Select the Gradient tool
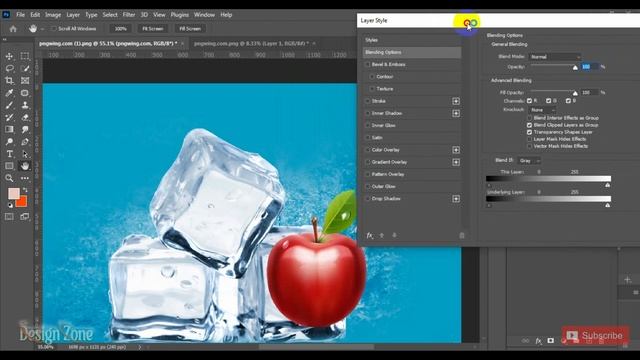Screen dimensions: 640x360 [9, 129]
